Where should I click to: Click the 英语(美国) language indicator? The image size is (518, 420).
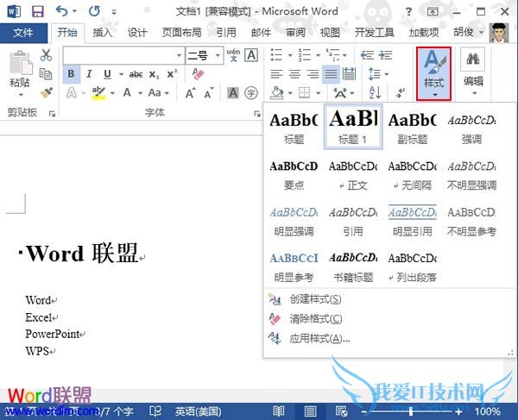(198, 411)
